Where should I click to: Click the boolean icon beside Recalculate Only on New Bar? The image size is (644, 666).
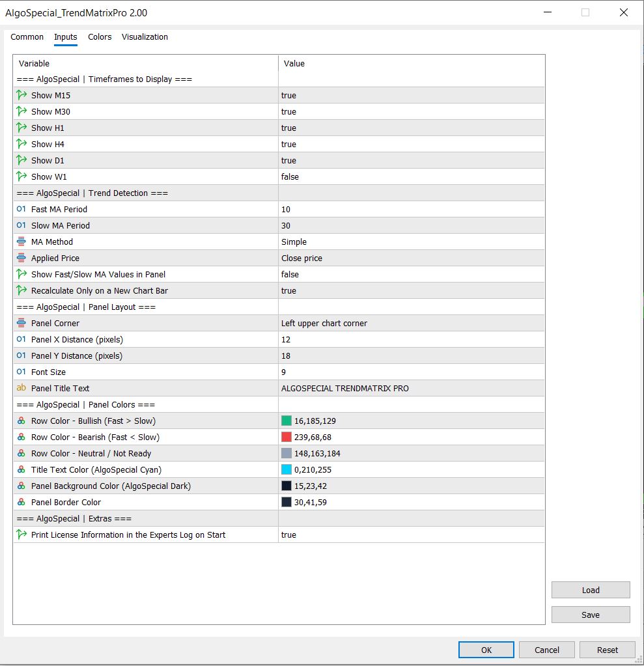21,290
